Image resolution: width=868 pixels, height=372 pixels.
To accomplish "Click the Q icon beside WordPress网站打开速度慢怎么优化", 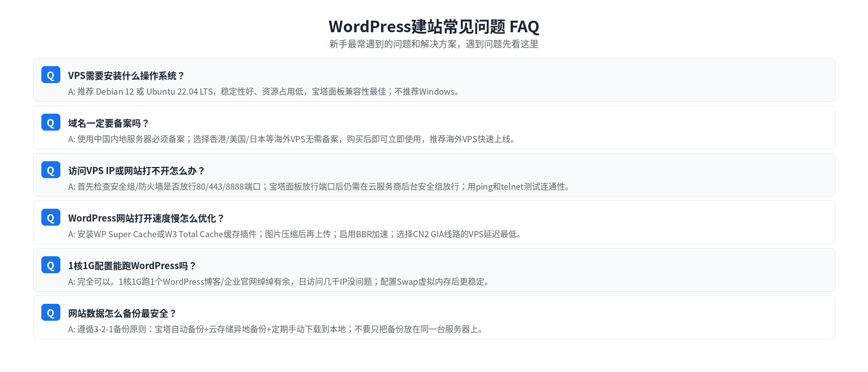I will tap(51, 217).
